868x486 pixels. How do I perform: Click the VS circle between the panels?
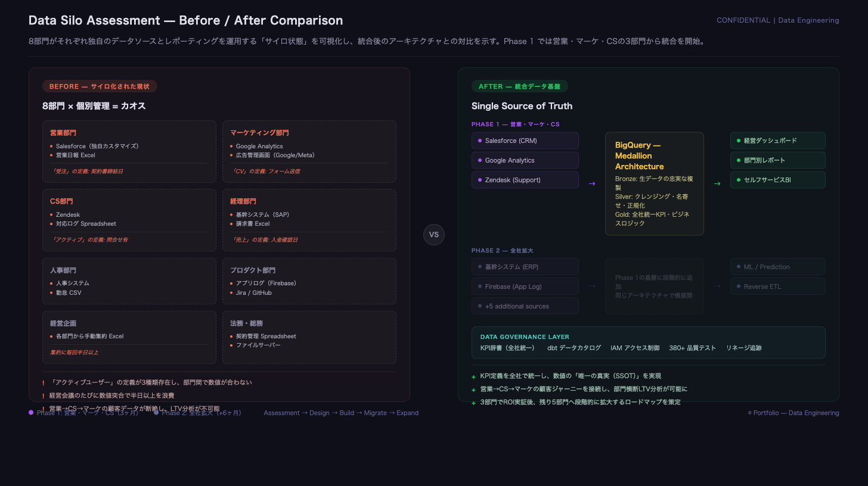[433, 235]
